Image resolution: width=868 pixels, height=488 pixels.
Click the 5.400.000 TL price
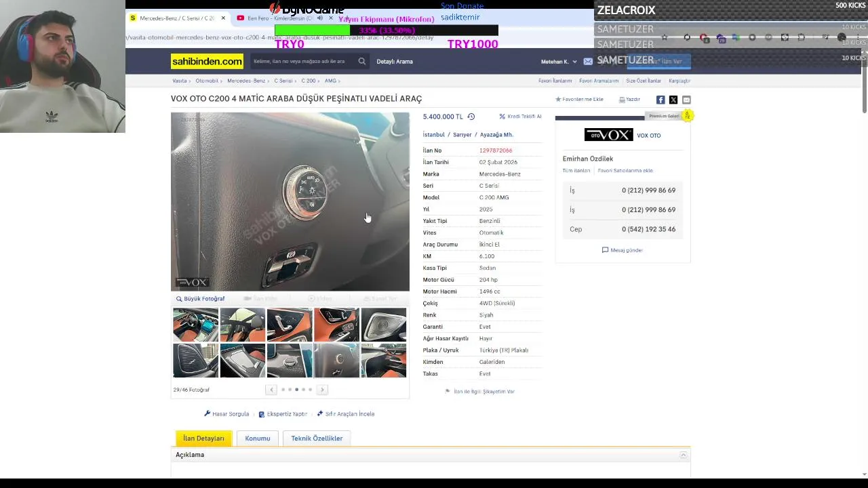pyautogui.click(x=443, y=117)
